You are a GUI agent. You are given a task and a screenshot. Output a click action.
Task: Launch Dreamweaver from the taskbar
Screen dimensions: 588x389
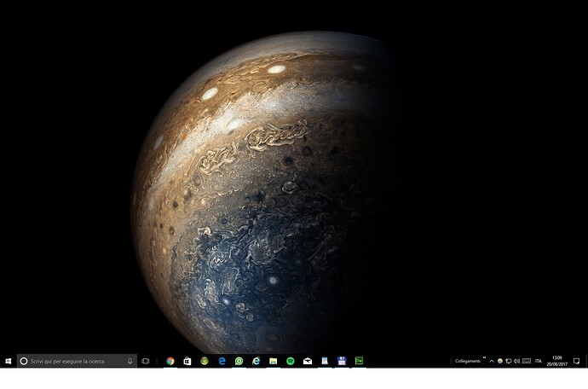tap(359, 361)
